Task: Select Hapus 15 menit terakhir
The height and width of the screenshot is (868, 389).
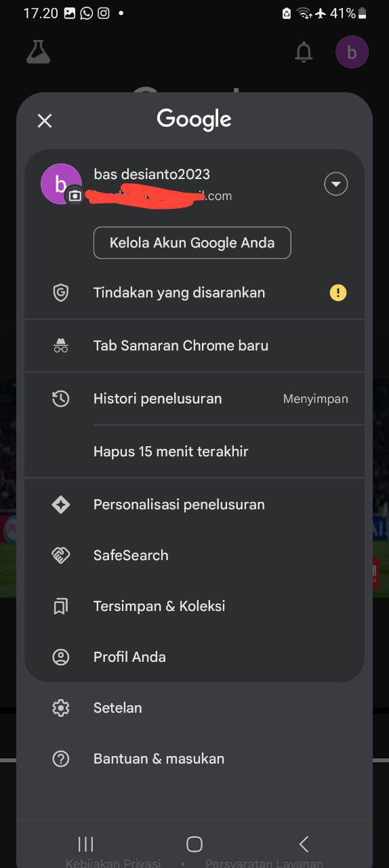Action: [x=171, y=452]
